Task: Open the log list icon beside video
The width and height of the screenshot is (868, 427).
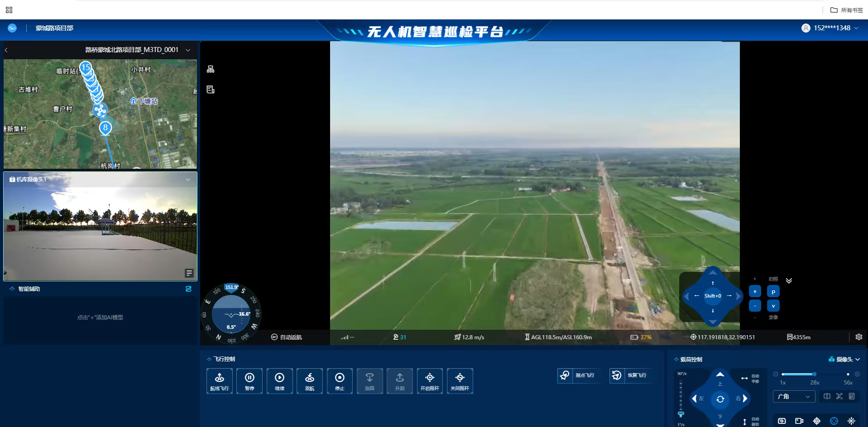Action: pyautogui.click(x=211, y=90)
